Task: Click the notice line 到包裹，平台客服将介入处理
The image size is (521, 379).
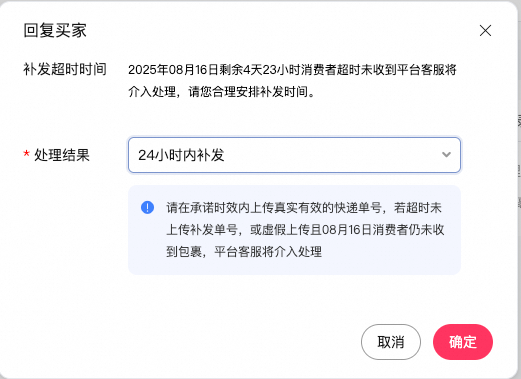Action: [x=244, y=252]
